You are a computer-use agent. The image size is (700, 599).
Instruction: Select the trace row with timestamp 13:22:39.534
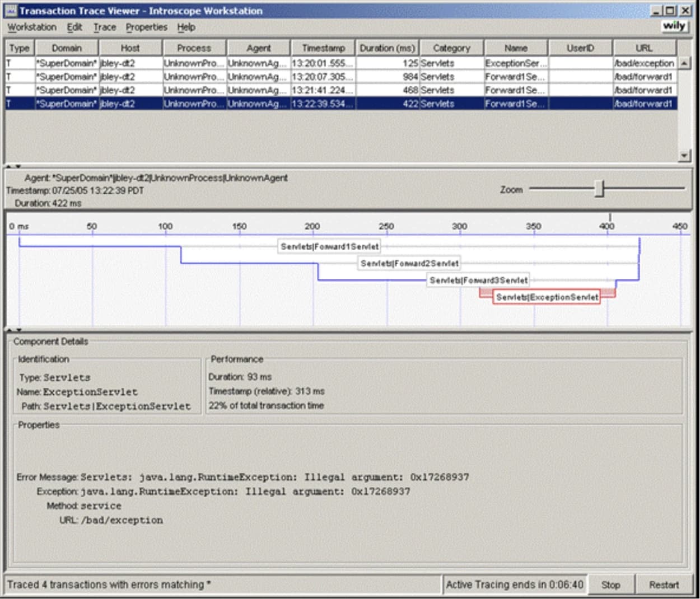pyautogui.click(x=341, y=104)
